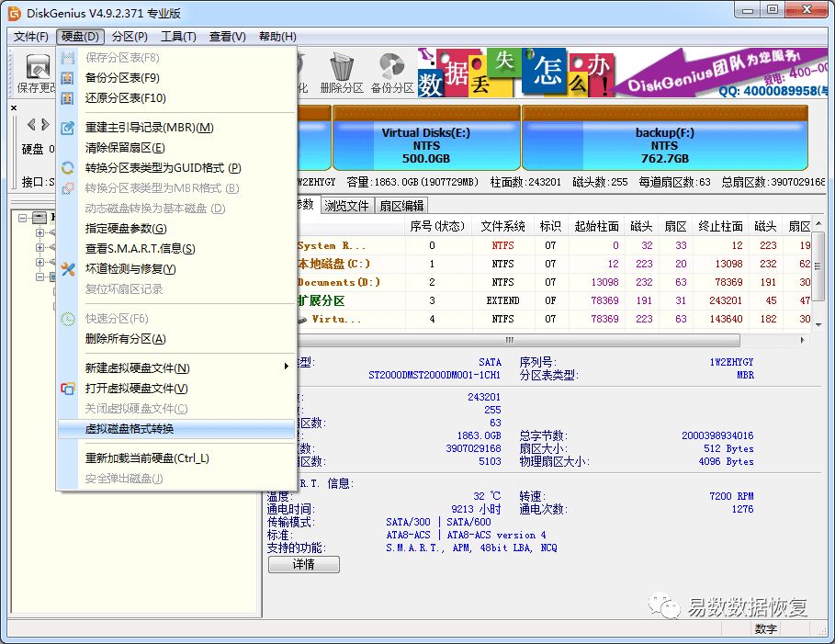Click the next disk right arrow
The height and width of the screenshot is (644, 835).
click(x=45, y=125)
